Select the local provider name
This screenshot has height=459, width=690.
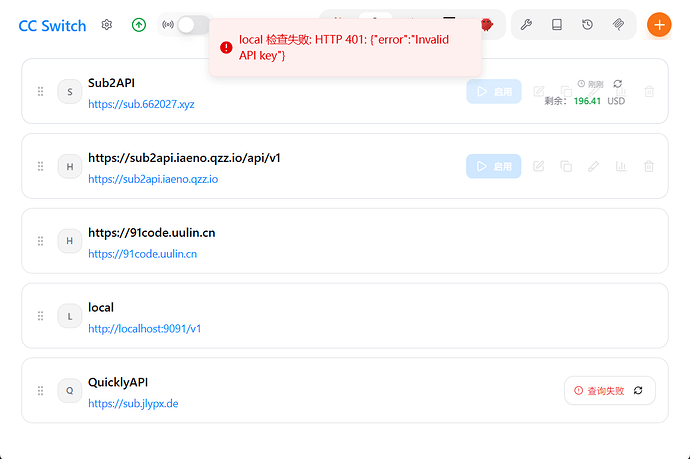click(x=101, y=307)
